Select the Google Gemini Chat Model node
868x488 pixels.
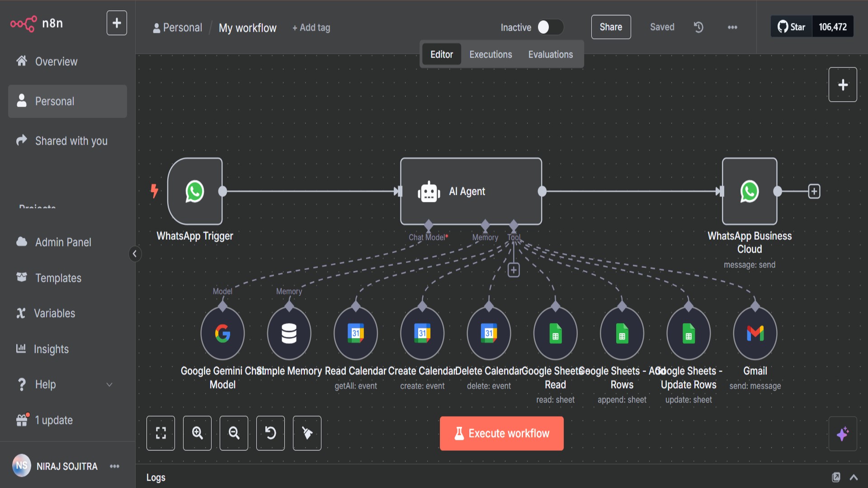point(222,334)
